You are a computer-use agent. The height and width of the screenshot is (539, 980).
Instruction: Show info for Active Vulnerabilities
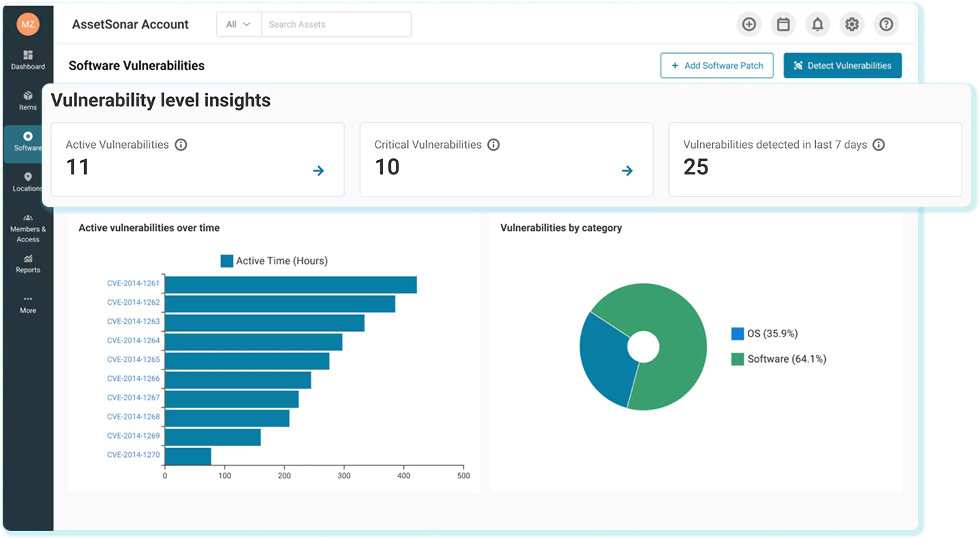[180, 145]
